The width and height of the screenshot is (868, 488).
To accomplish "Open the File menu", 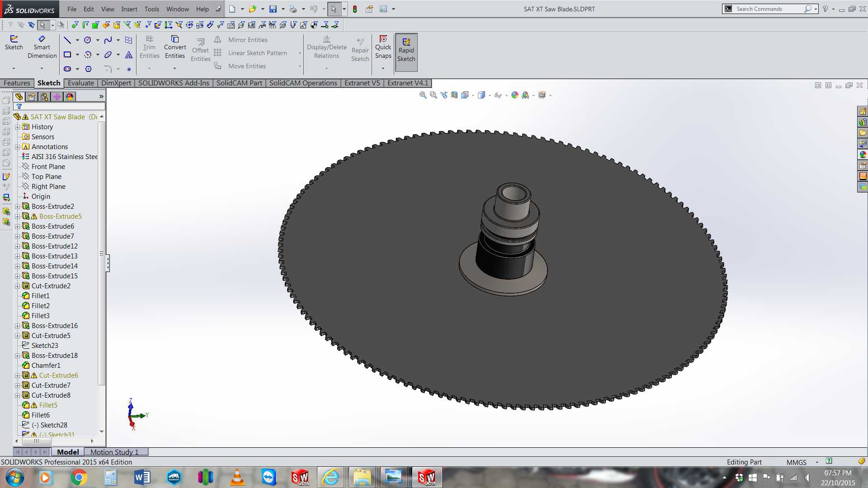I will pos(72,9).
